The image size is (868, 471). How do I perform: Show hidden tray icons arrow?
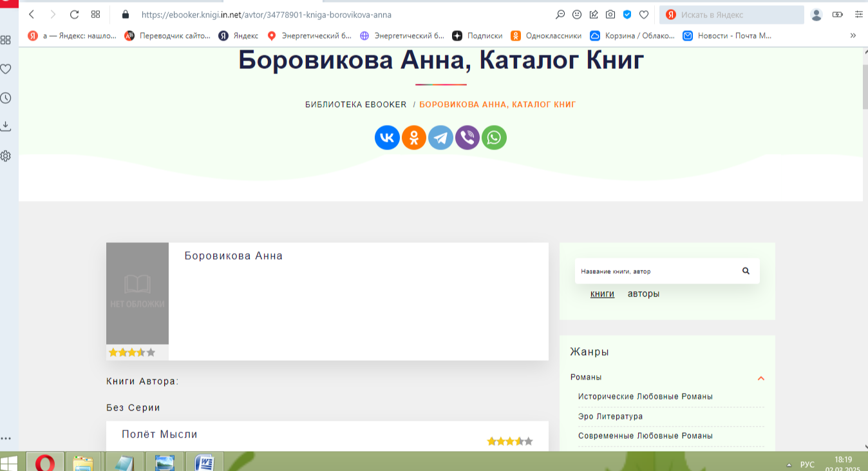click(x=789, y=465)
